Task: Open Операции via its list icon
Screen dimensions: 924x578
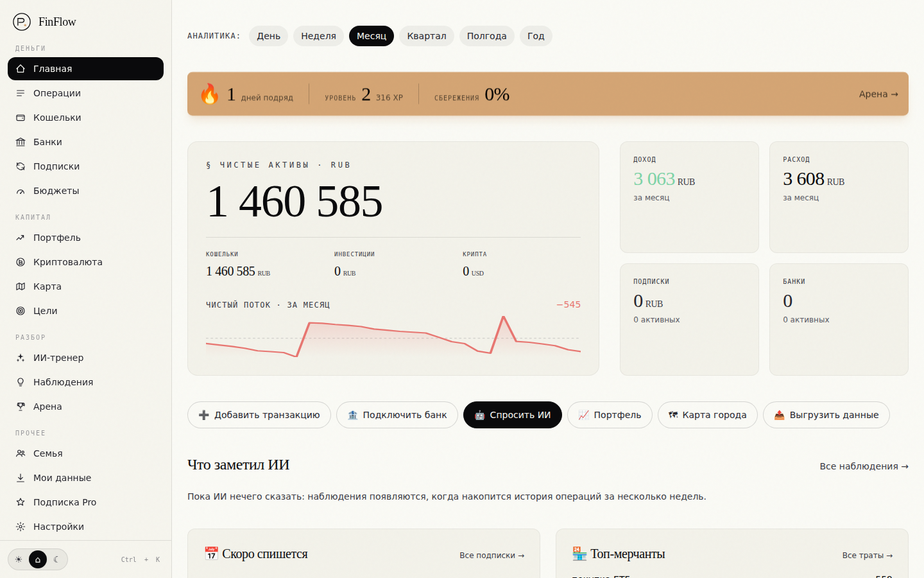Action: pyautogui.click(x=21, y=93)
